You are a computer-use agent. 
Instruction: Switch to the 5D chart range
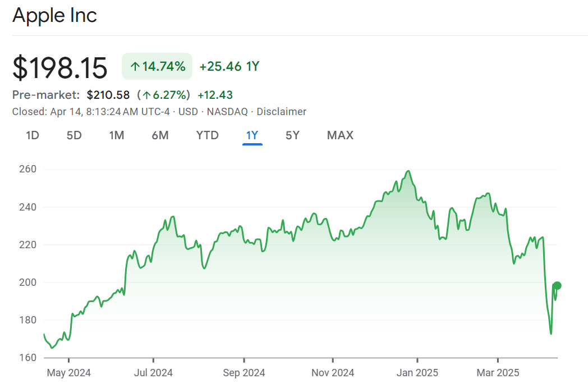[74, 135]
